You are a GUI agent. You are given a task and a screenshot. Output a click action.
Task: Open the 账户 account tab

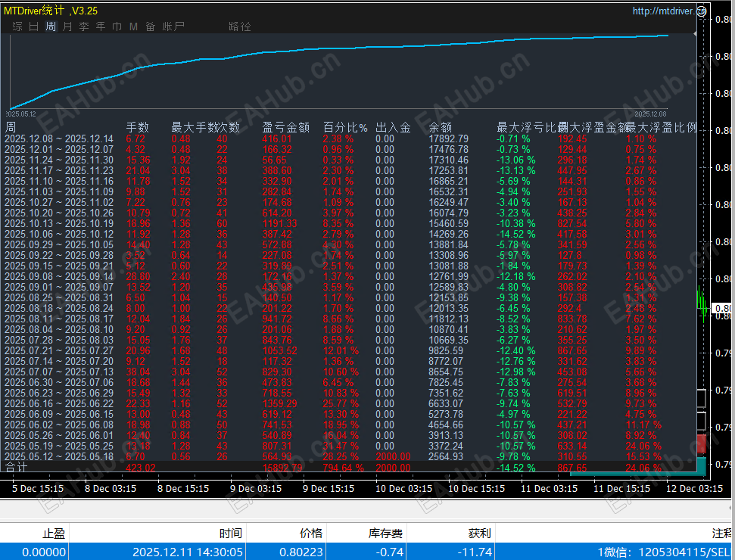tap(173, 26)
